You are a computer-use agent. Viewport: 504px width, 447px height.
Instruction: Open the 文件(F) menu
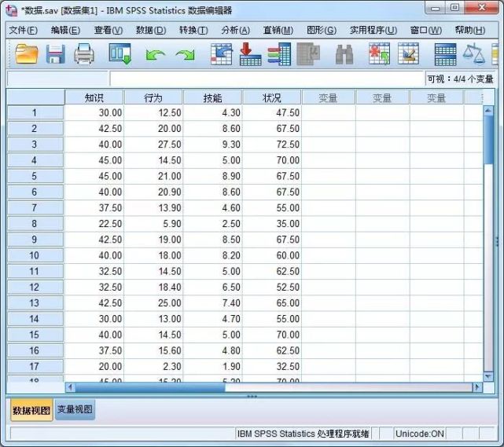[23, 30]
